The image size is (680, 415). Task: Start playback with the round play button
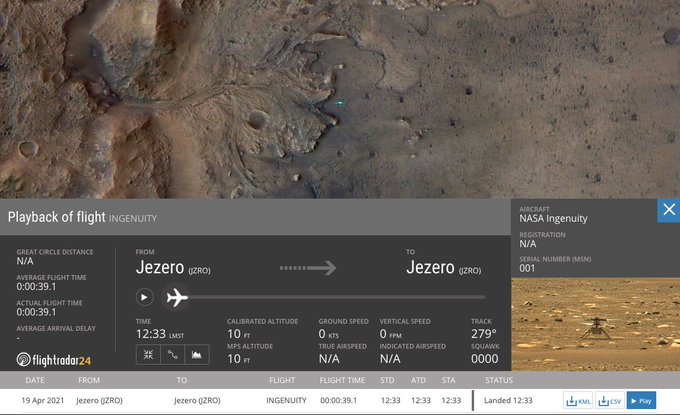[144, 297]
